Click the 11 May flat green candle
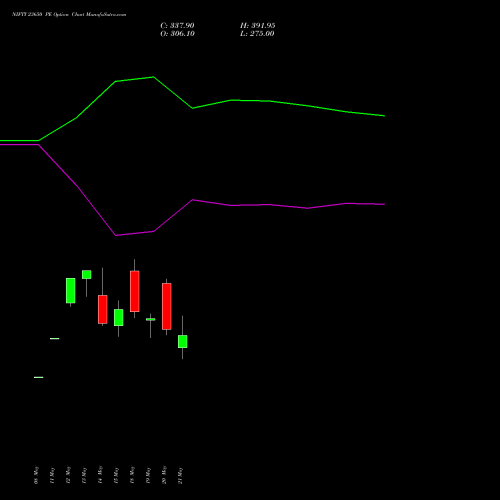 pyautogui.click(x=55, y=339)
